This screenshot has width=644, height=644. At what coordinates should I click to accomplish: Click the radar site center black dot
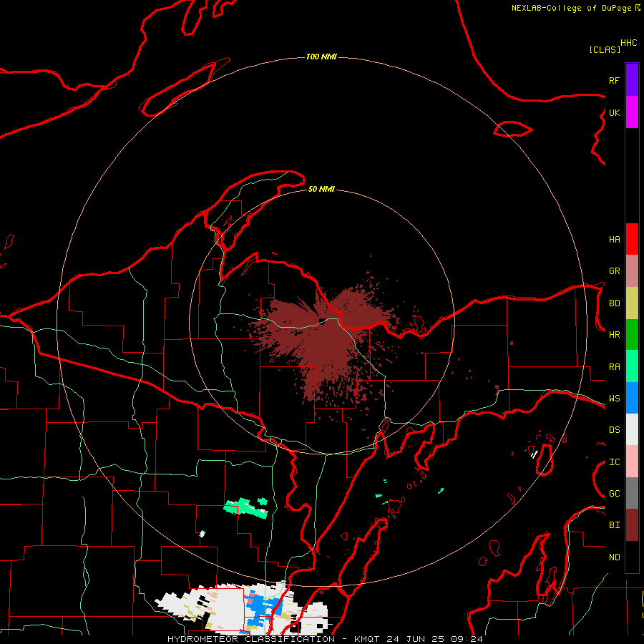point(321,321)
